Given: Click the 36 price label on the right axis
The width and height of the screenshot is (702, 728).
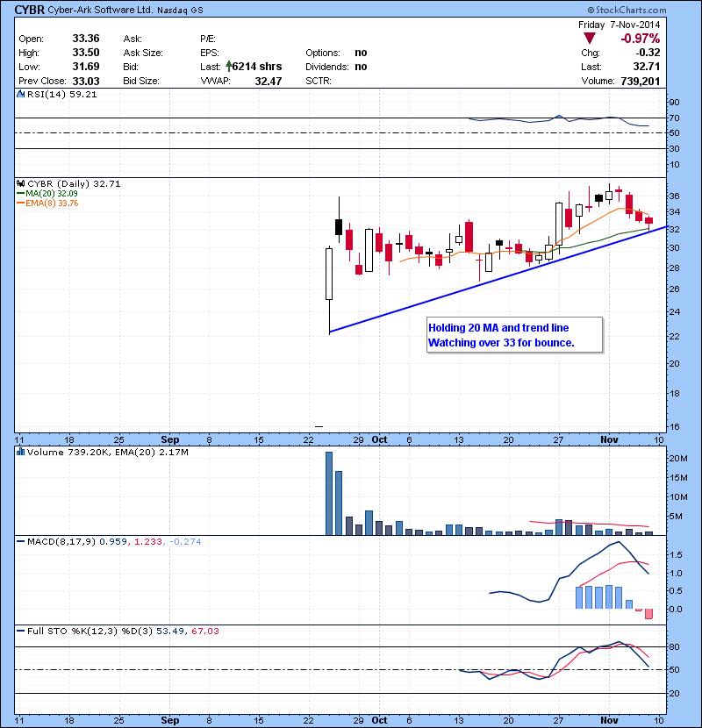Looking at the screenshot, I should (674, 196).
